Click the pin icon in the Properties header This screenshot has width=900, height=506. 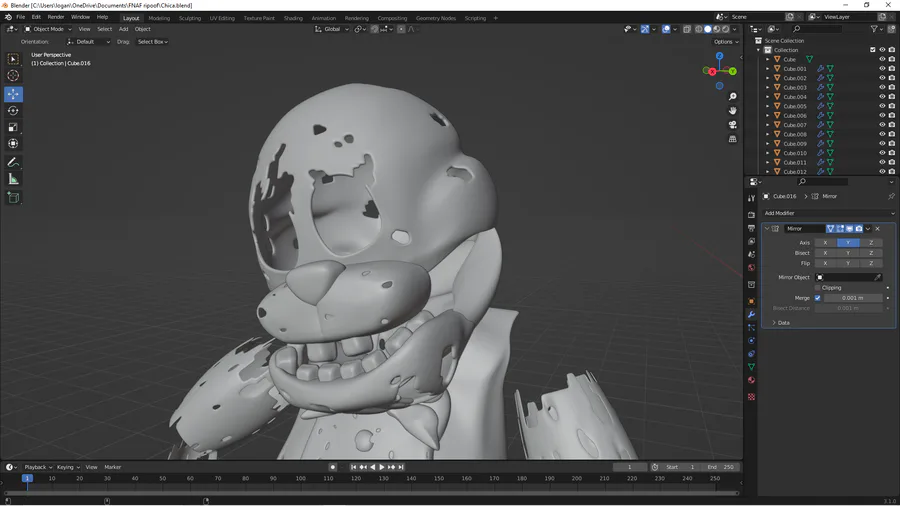point(891,196)
